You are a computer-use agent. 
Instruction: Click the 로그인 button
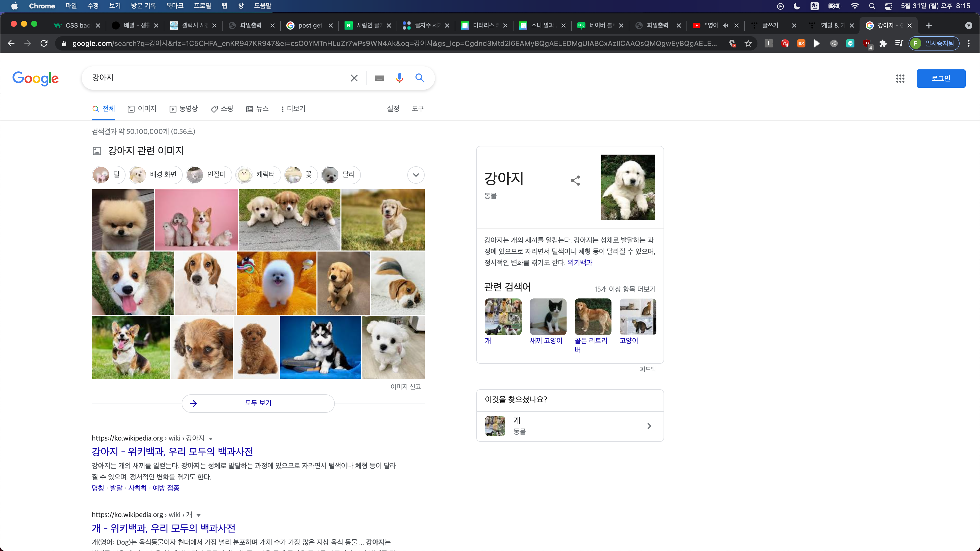pos(940,78)
